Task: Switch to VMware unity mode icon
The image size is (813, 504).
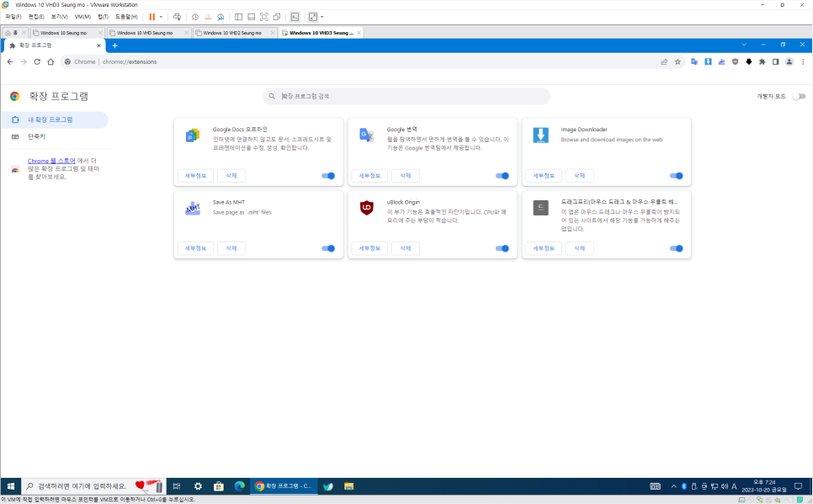Action: [x=277, y=17]
